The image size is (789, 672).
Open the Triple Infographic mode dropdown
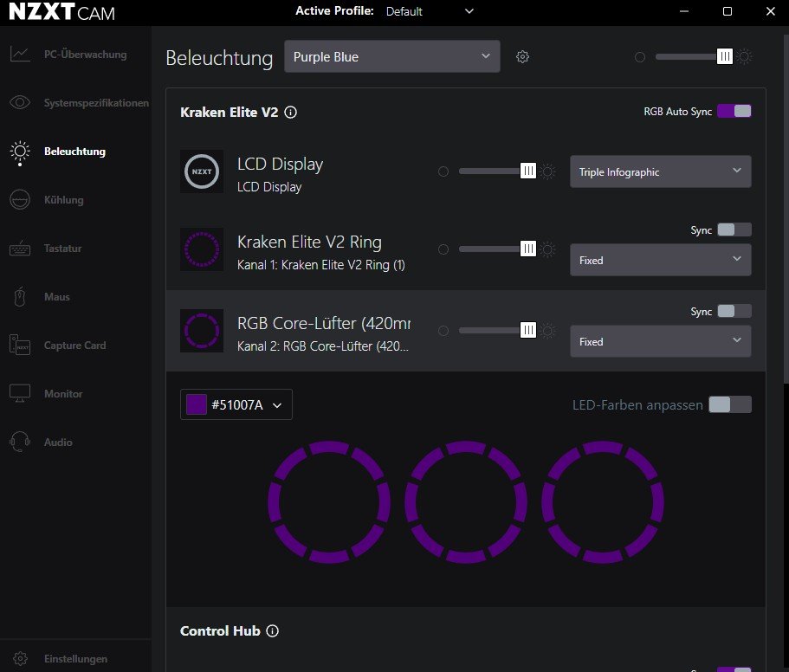[x=660, y=171]
